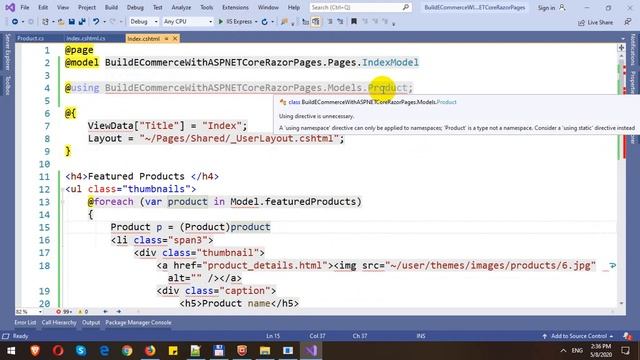Toggle pin on Index.cshtml tab
The height and width of the screenshot is (360, 640).
167,38
